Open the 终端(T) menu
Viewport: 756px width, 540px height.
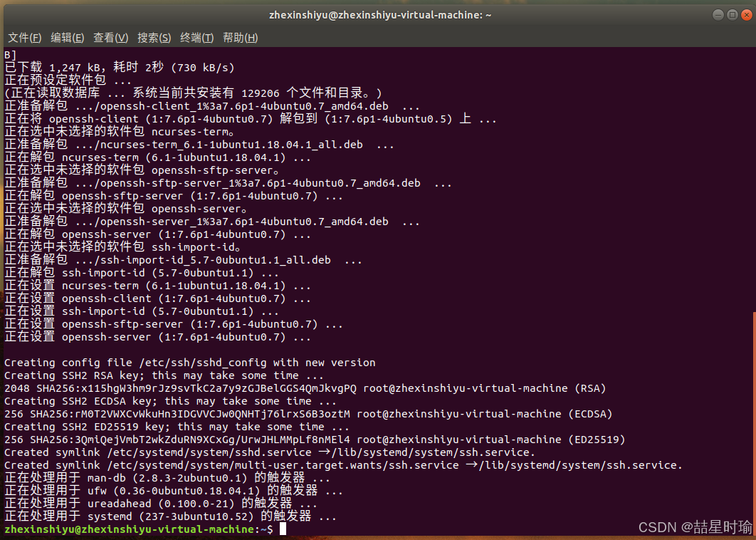196,38
